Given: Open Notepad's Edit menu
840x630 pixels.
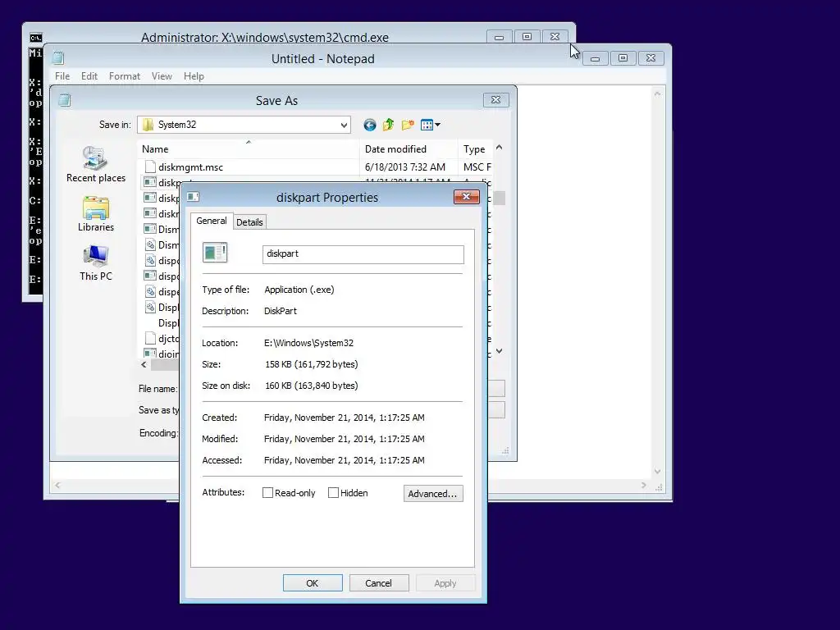Looking at the screenshot, I should coord(89,76).
